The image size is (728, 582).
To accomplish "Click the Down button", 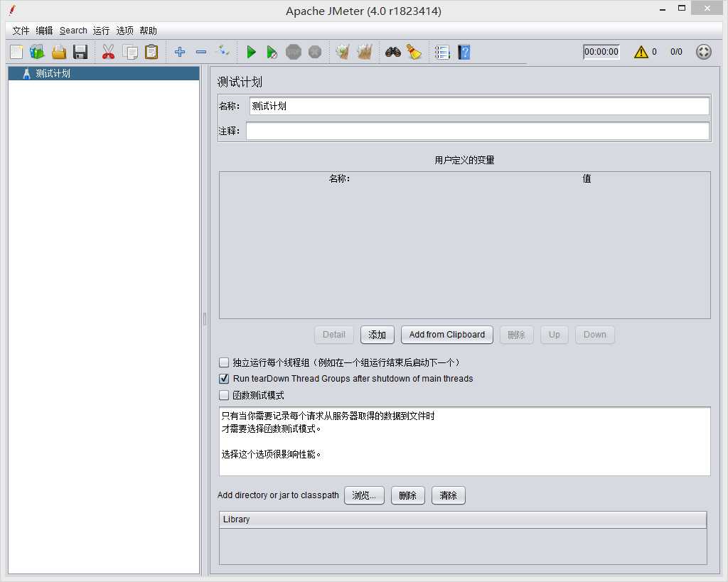I will pyautogui.click(x=595, y=335).
